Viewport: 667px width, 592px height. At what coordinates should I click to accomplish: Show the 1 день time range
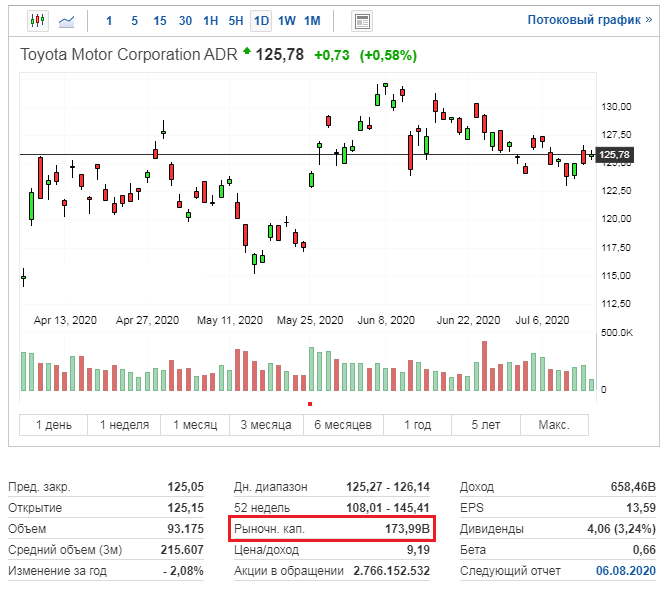54,425
